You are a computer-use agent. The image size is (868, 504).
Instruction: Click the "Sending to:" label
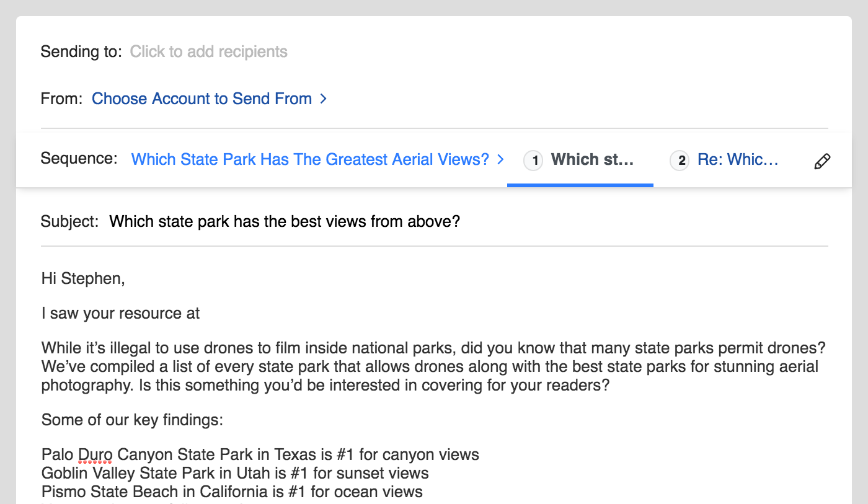(x=81, y=51)
